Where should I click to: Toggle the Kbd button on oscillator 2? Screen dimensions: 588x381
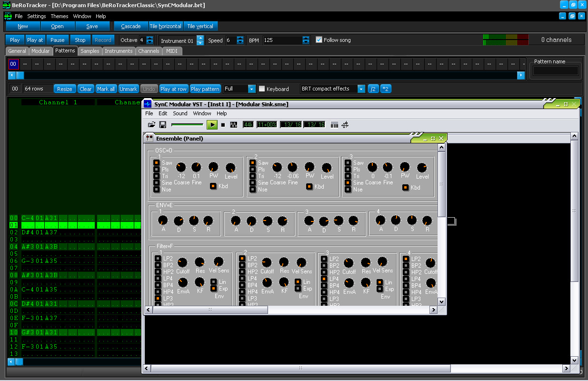pos(309,186)
